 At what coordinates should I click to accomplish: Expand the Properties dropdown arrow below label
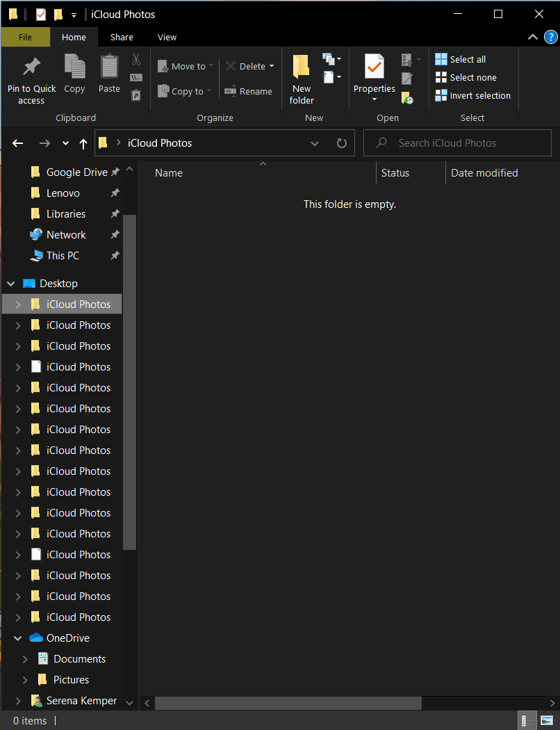(374, 99)
